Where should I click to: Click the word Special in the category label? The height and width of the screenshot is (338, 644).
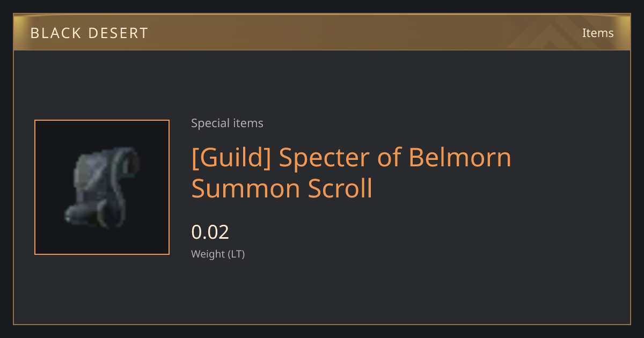click(x=210, y=123)
